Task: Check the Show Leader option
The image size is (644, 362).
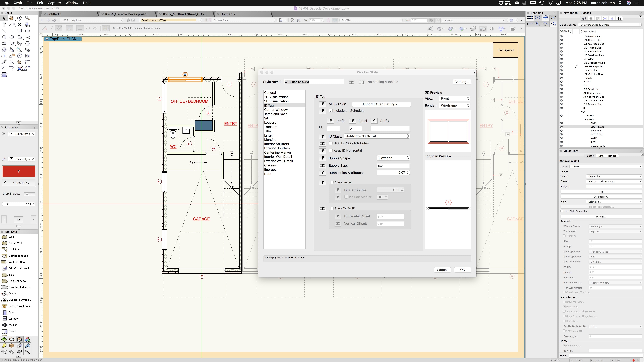Action: tap(332, 182)
